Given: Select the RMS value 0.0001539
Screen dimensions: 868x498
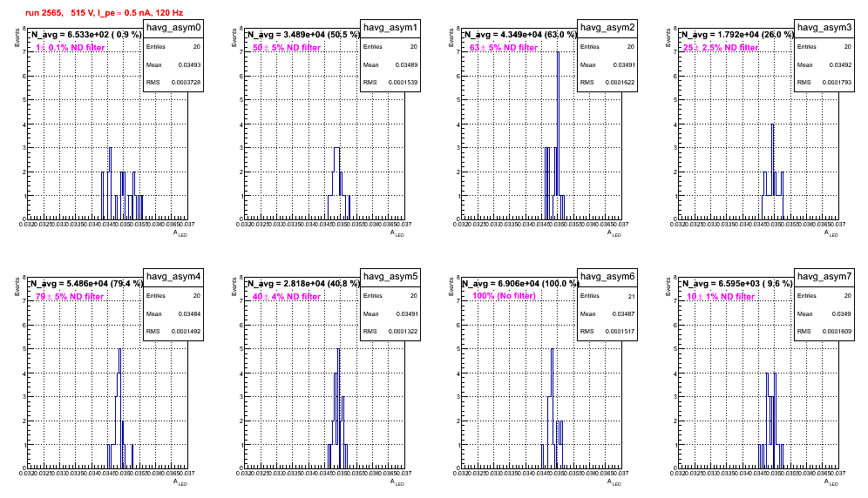Looking at the screenshot, I should point(403,83).
